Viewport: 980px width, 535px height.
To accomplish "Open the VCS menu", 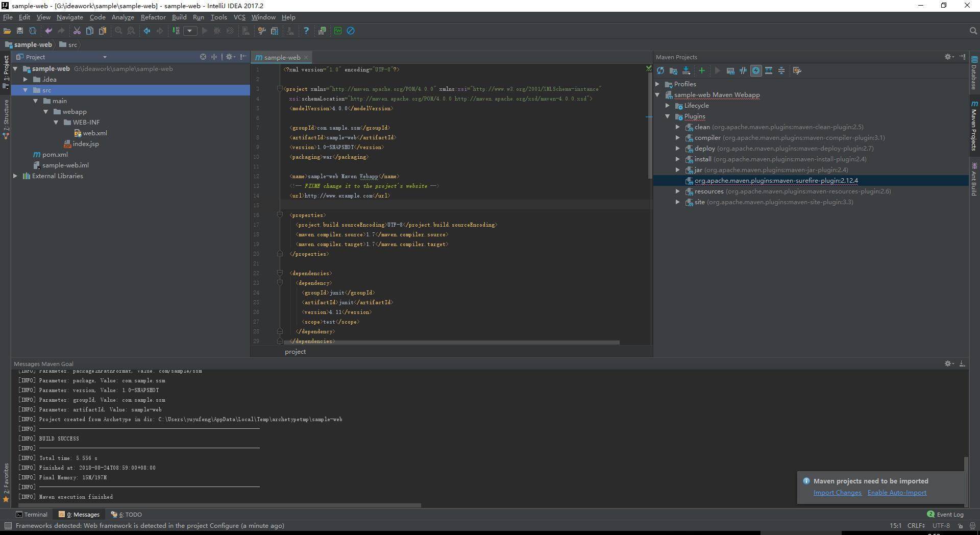I will tap(239, 17).
